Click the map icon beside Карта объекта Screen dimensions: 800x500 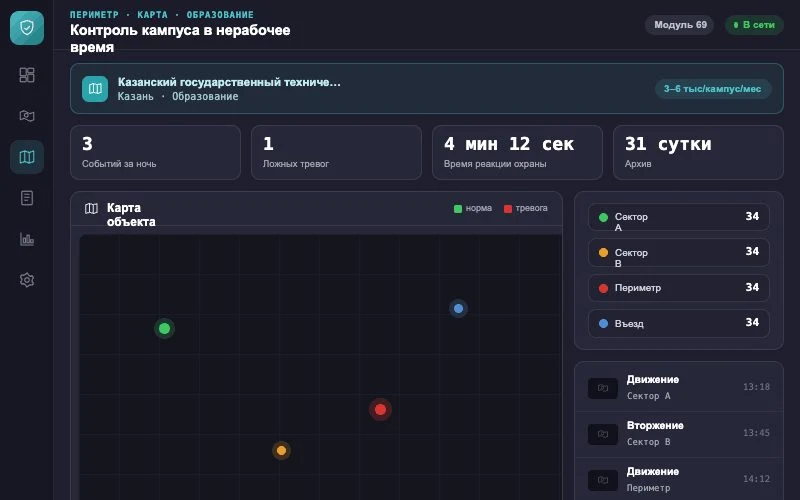(91, 208)
